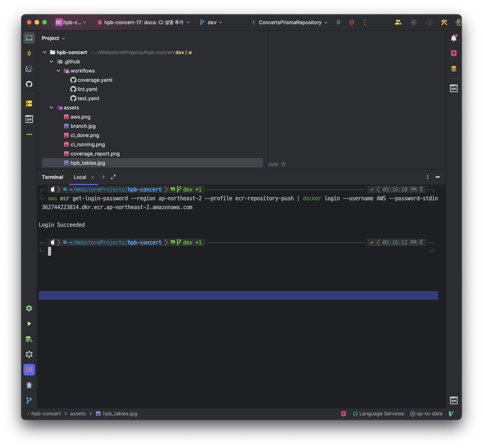This screenshot has height=448, width=483.
Task: Click the up-to-date status indicator
Action: 426,413
